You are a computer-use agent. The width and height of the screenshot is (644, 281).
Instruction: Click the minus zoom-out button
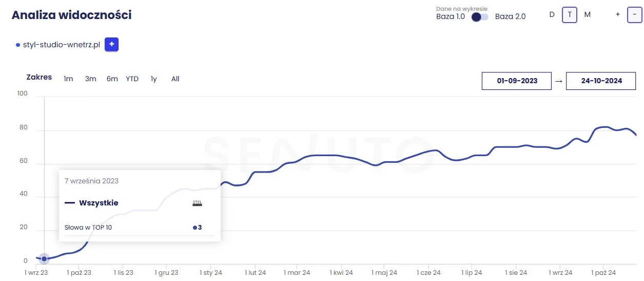[x=635, y=14]
